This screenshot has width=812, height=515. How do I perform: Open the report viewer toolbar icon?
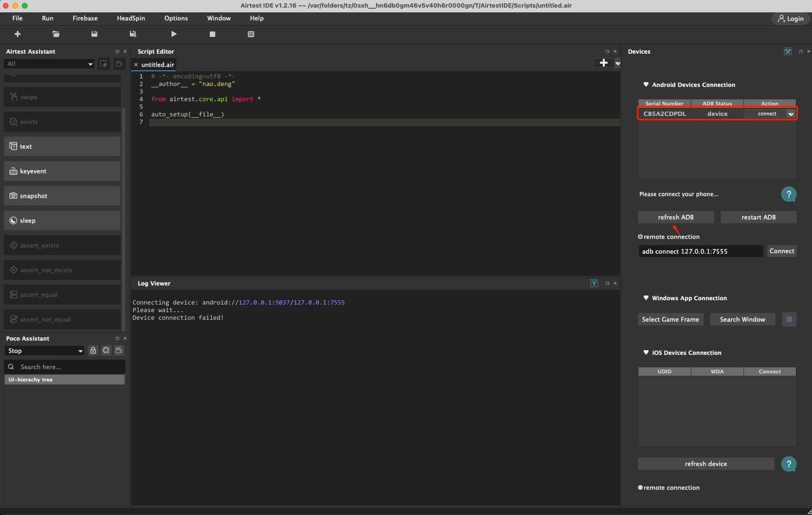[x=251, y=34]
